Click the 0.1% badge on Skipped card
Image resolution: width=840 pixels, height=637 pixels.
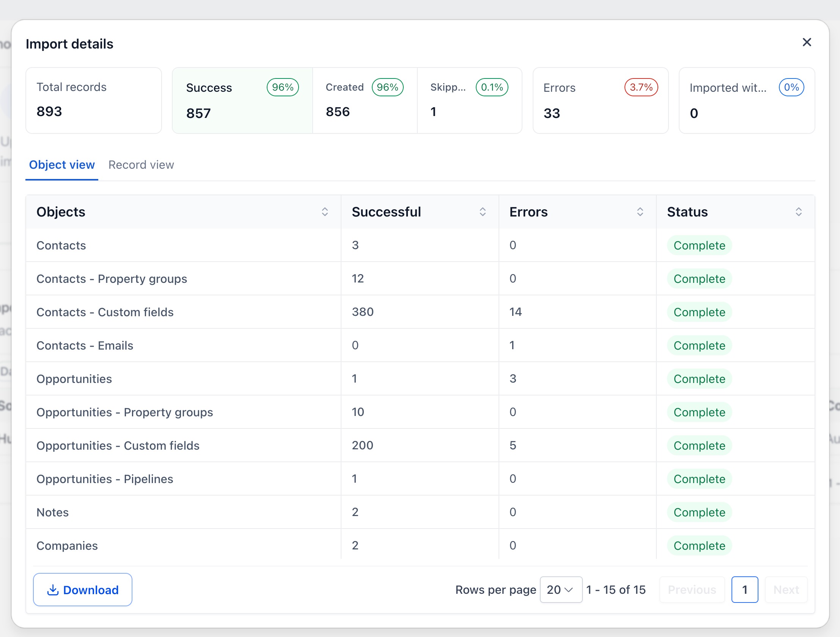(492, 87)
